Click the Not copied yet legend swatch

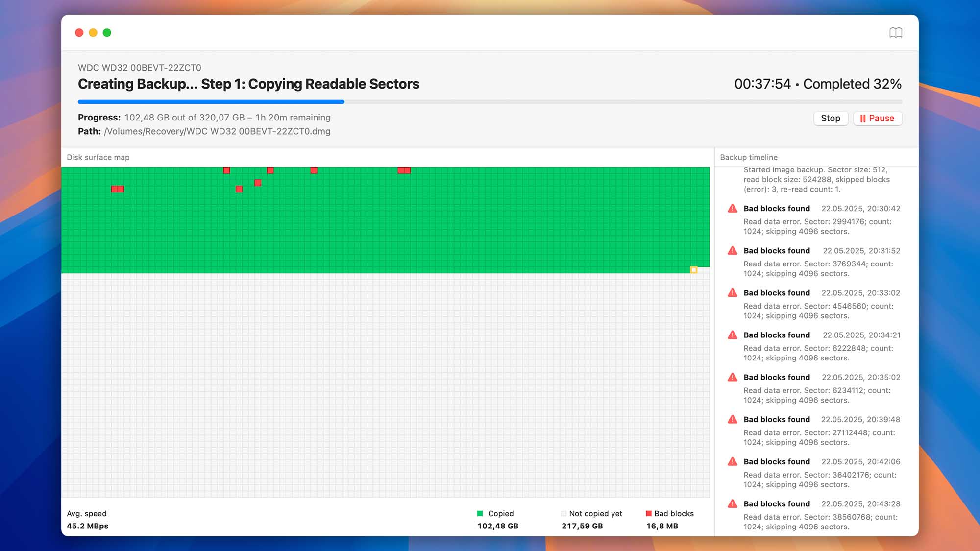[x=563, y=513]
